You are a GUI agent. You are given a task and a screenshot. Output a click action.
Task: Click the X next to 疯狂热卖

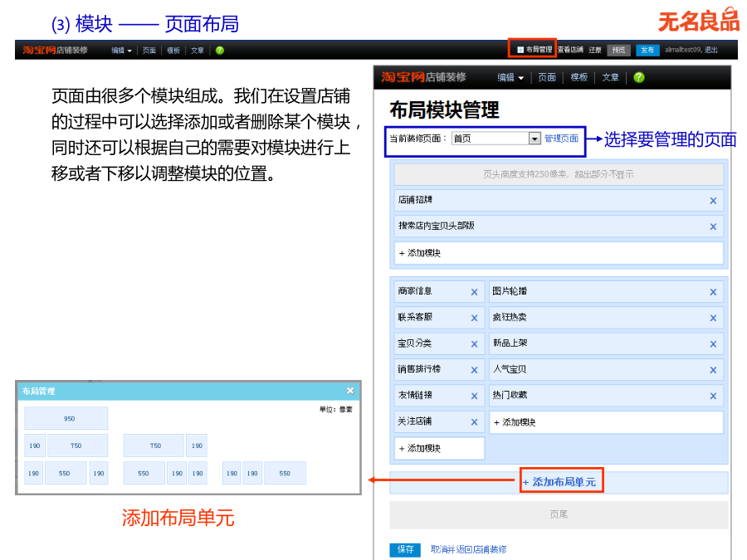[x=713, y=318]
